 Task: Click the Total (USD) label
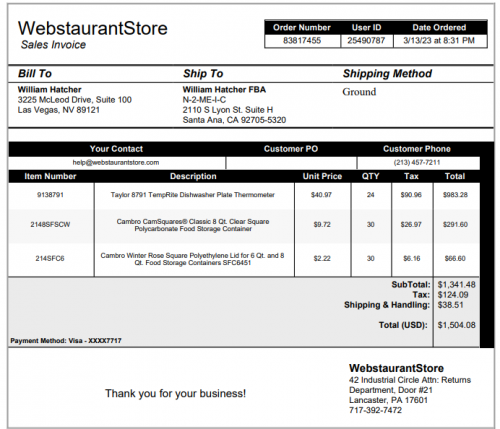coord(403,325)
